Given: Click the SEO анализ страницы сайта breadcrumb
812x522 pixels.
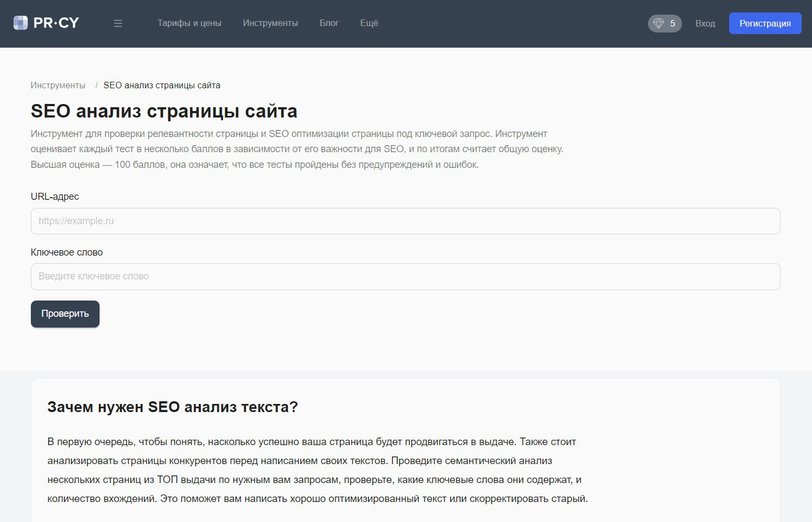Looking at the screenshot, I should tap(162, 85).
